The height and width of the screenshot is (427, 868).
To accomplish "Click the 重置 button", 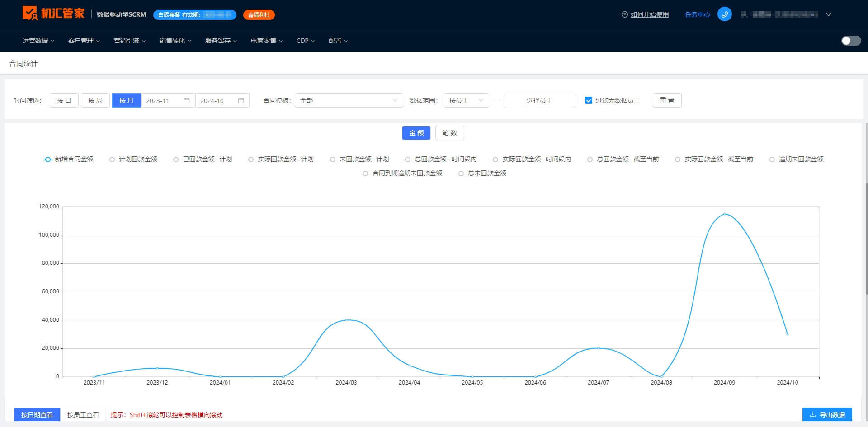I will [667, 100].
